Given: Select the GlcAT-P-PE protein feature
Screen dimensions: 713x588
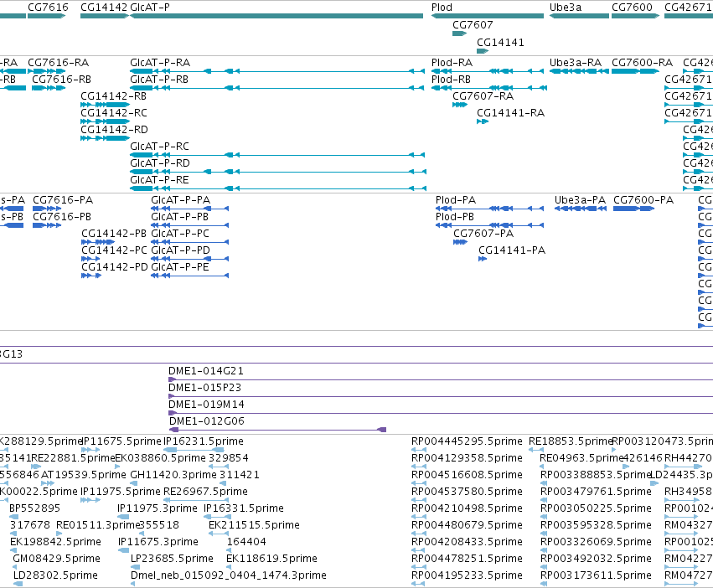Looking at the screenshot, I should tap(189, 276).
